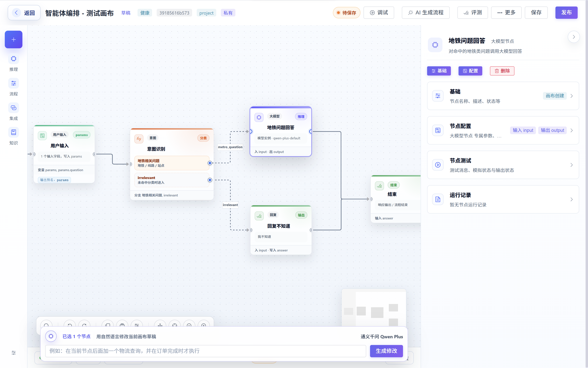Select the irrelevant branch output port
588x368 pixels.
pos(210,180)
